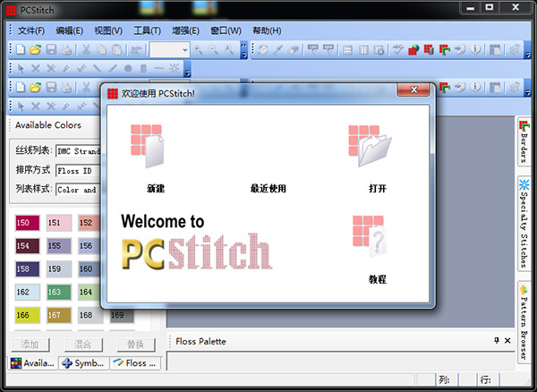
Task: Pick floss color swatch 162
Action: point(28,292)
